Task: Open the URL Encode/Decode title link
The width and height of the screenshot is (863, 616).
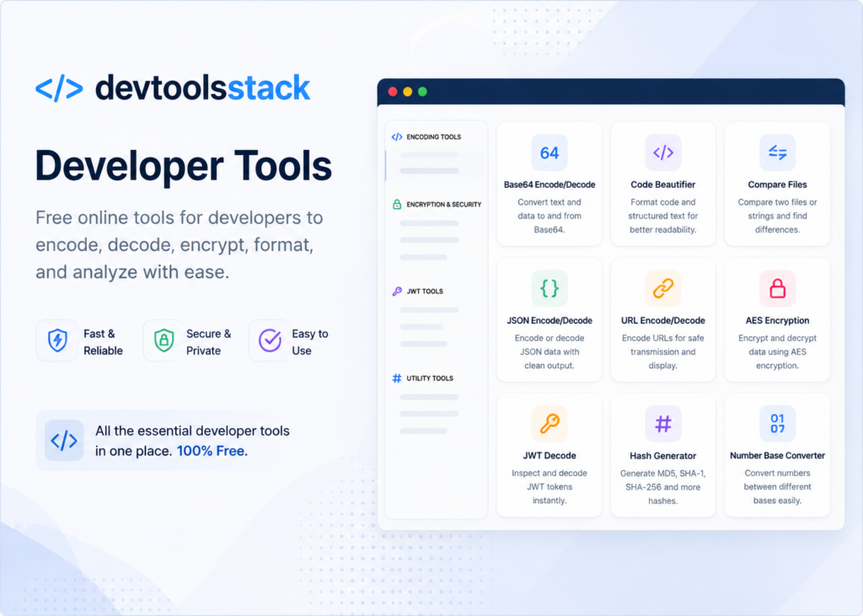Action: tap(662, 320)
